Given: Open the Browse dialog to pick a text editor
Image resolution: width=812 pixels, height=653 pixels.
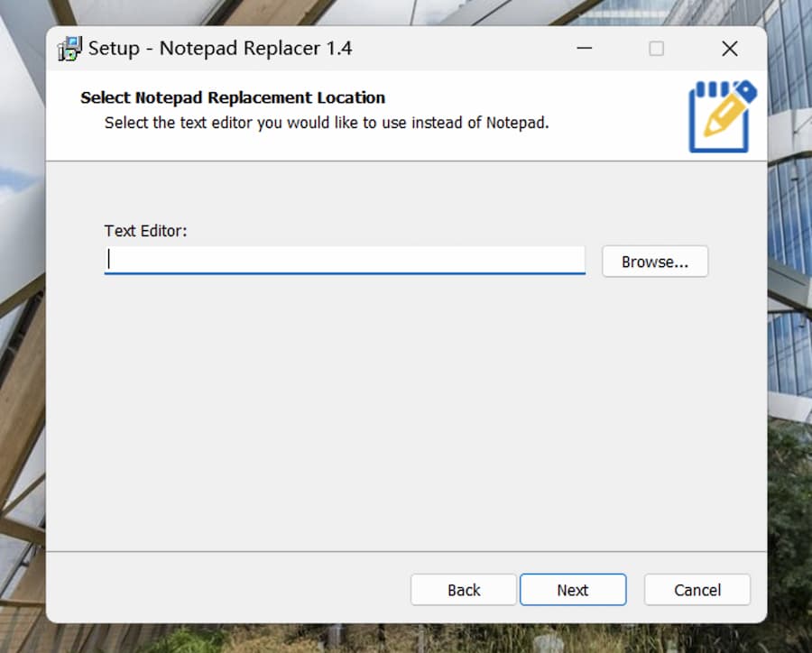Looking at the screenshot, I should pos(655,262).
